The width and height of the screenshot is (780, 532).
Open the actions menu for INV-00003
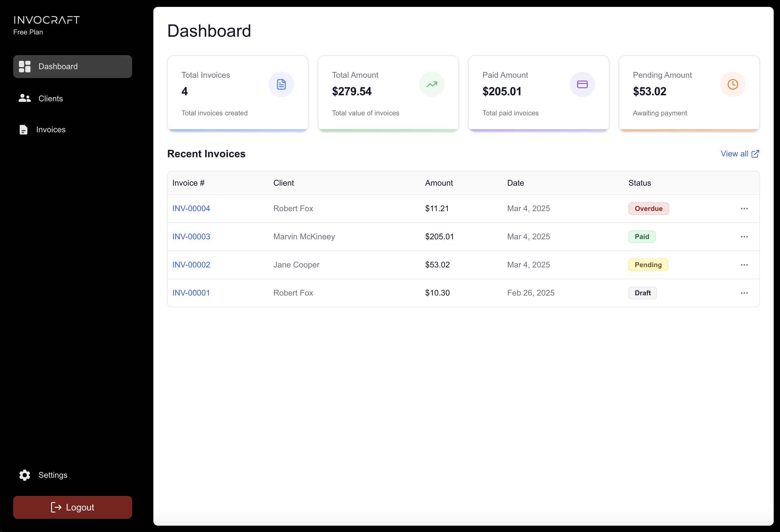pyautogui.click(x=744, y=236)
